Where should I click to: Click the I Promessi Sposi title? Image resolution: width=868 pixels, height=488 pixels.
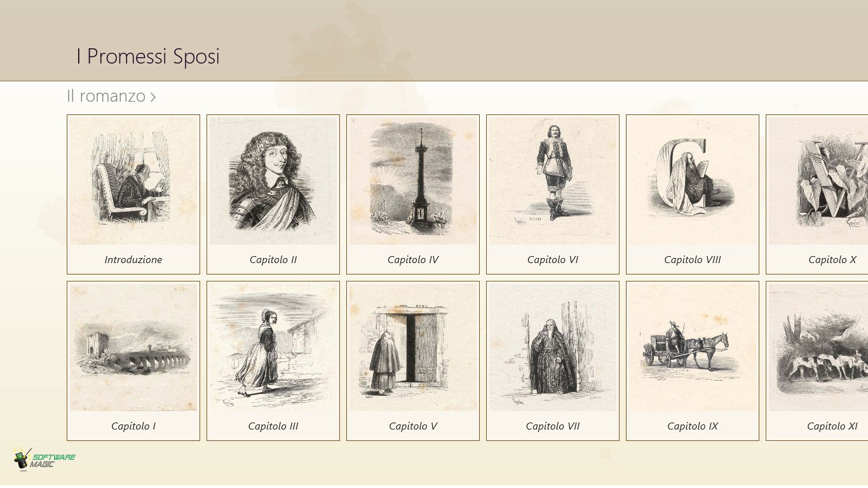(148, 56)
